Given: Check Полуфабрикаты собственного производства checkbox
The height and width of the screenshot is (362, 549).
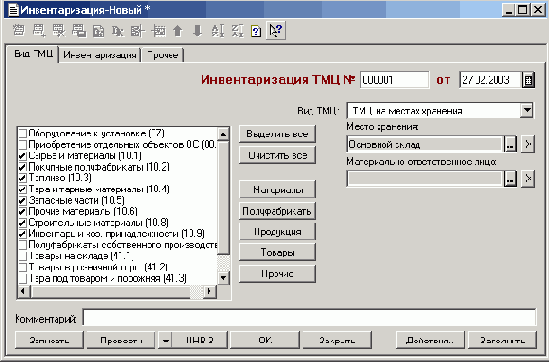Looking at the screenshot, I should click(x=23, y=245).
